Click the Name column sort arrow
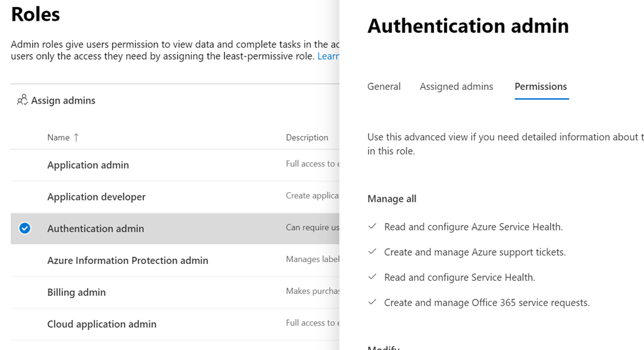 (76, 138)
